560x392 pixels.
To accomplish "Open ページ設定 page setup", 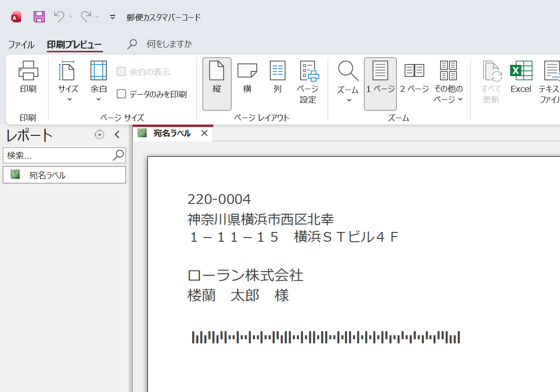I will [x=308, y=82].
